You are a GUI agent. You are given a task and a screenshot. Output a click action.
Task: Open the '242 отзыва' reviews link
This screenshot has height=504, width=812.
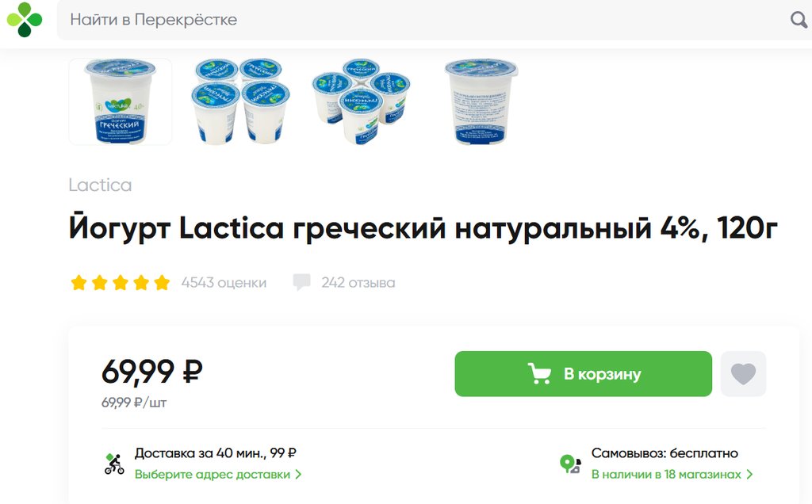(x=358, y=283)
